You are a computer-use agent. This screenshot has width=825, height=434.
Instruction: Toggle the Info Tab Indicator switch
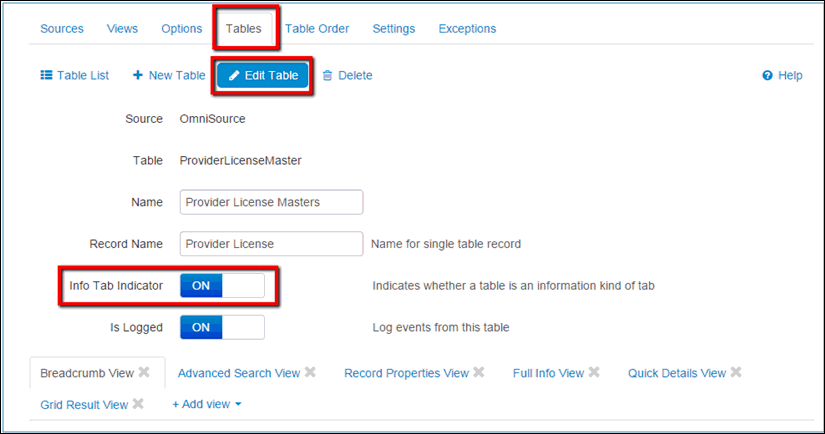point(222,285)
